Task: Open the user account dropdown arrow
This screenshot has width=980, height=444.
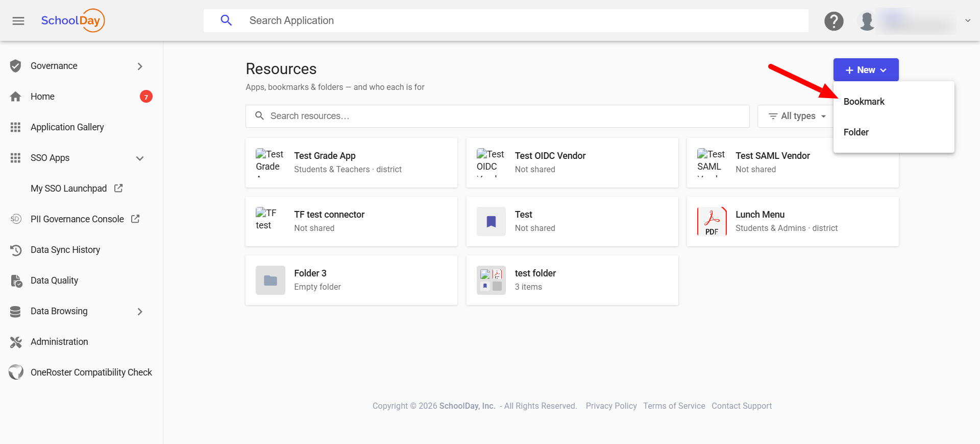Action: point(967,20)
